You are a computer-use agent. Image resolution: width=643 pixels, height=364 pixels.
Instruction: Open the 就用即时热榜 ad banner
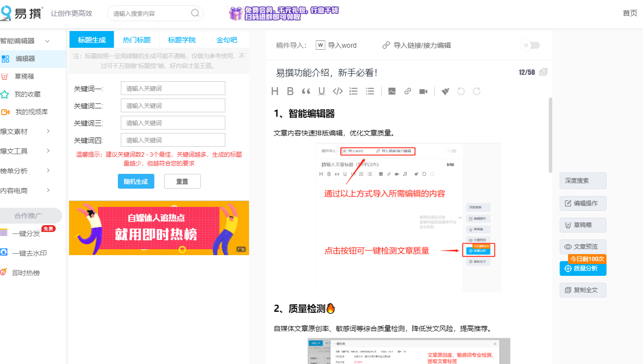coord(159,228)
